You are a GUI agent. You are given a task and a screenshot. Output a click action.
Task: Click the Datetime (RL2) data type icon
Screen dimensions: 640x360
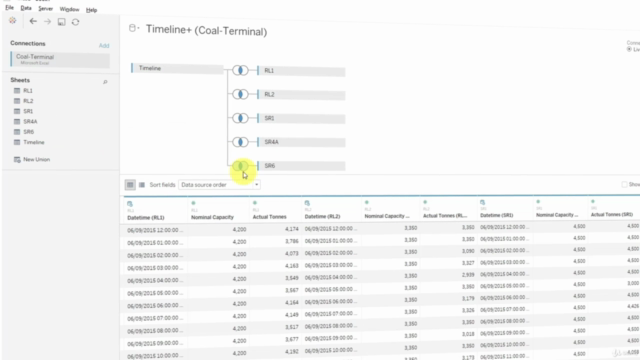(x=307, y=203)
